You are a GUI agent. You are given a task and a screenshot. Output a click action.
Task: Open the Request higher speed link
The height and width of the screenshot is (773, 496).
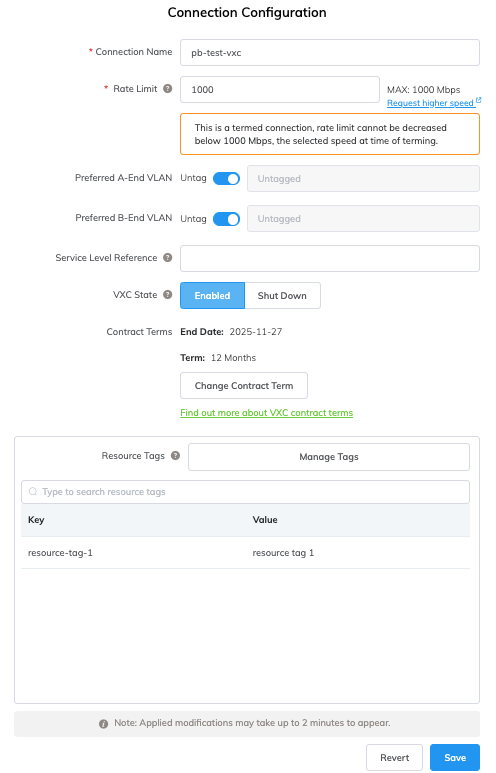coord(430,103)
